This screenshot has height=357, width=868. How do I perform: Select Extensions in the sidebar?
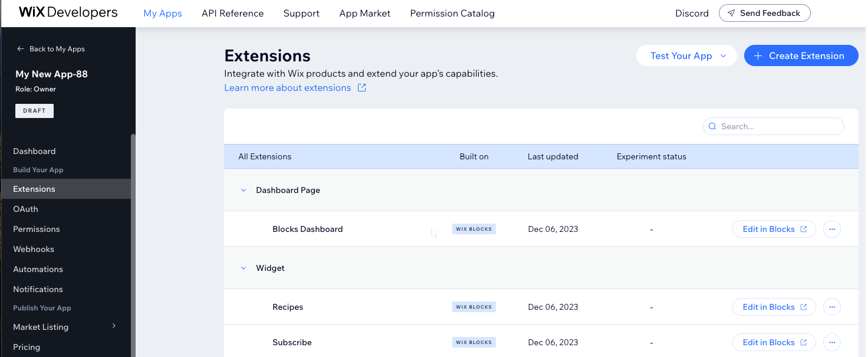point(65,189)
